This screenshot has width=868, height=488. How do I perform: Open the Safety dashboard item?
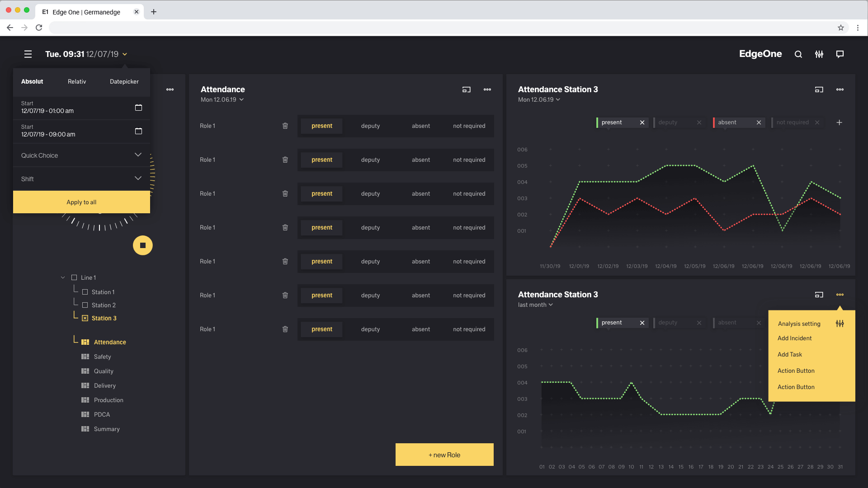click(102, 357)
